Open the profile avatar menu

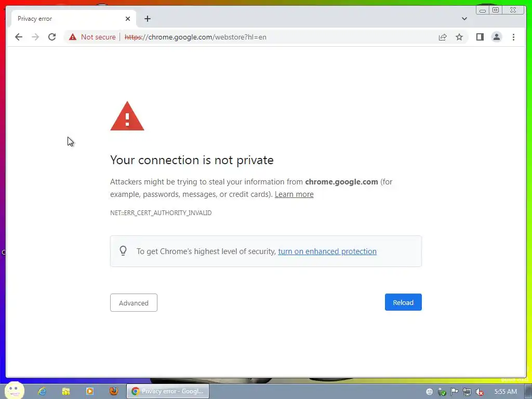tap(496, 37)
